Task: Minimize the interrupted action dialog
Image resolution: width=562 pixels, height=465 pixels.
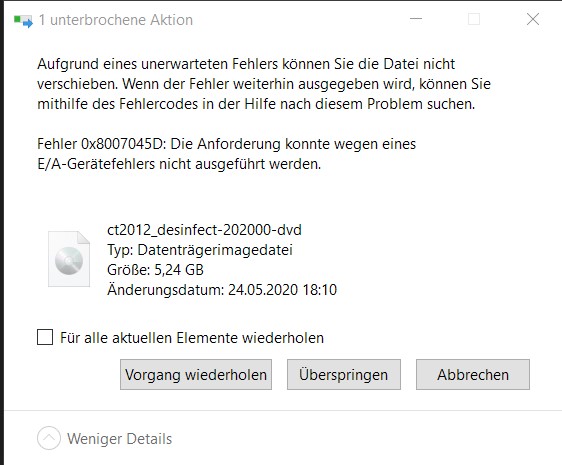Action: 416,19
